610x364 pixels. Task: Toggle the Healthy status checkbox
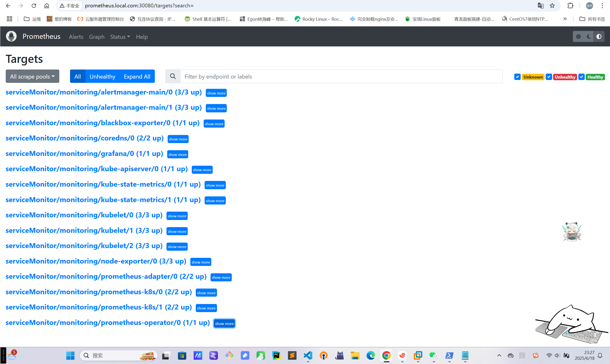[x=581, y=77]
